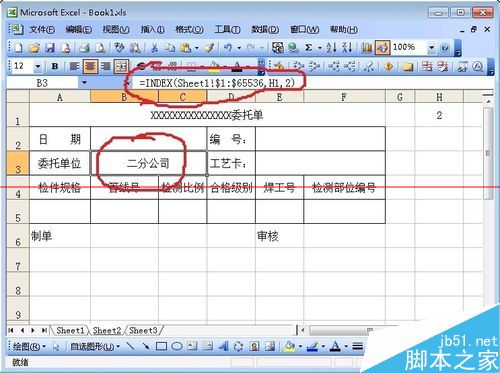500x373 pixels.
Task: Click the drawing Fill Color bucket
Action: (289, 347)
